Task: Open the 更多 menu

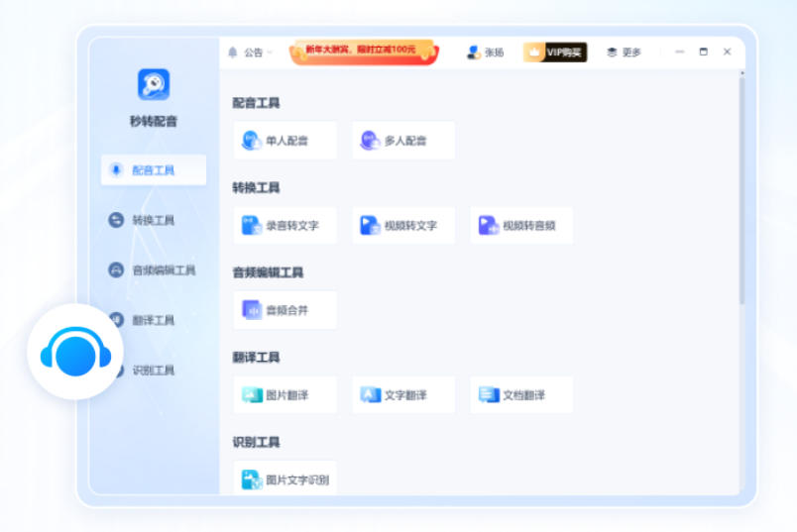Action: pos(625,53)
